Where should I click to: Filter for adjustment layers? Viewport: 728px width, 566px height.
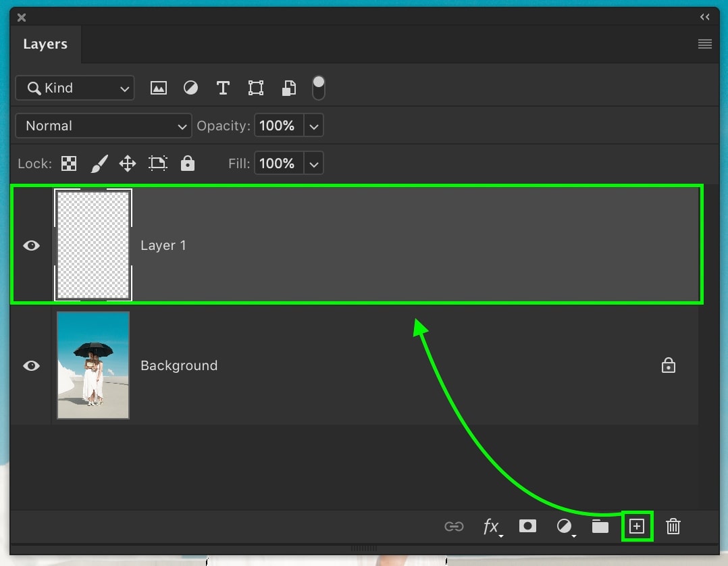[190, 88]
